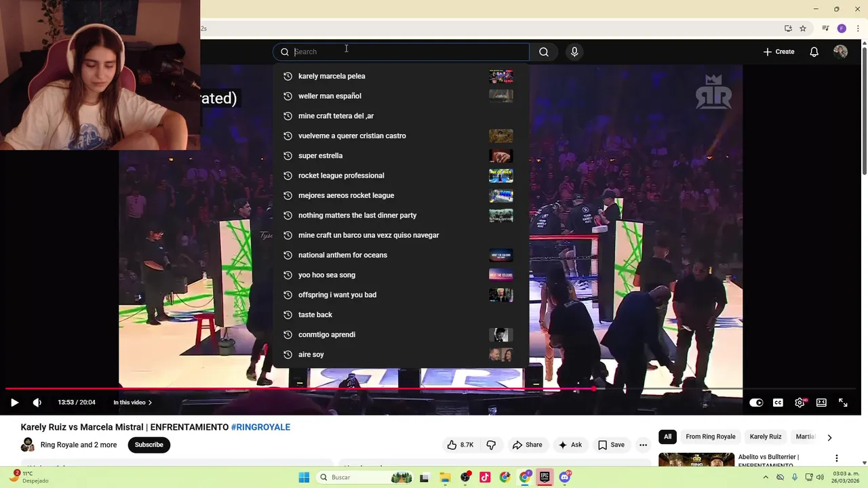The width and height of the screenshot is (868, 488).
Task: Click the Create video button
Action: pos(778,52)
